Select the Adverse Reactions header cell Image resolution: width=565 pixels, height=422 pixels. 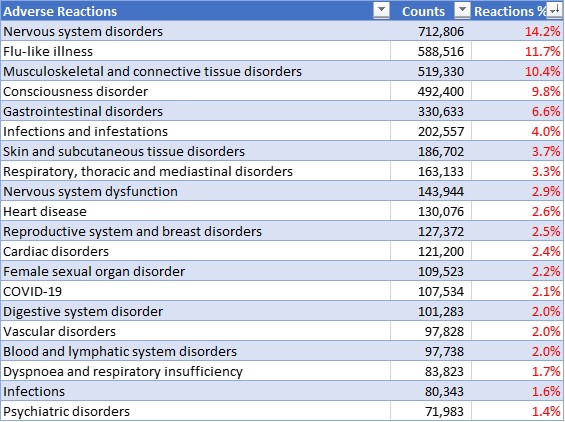point(196,11)
